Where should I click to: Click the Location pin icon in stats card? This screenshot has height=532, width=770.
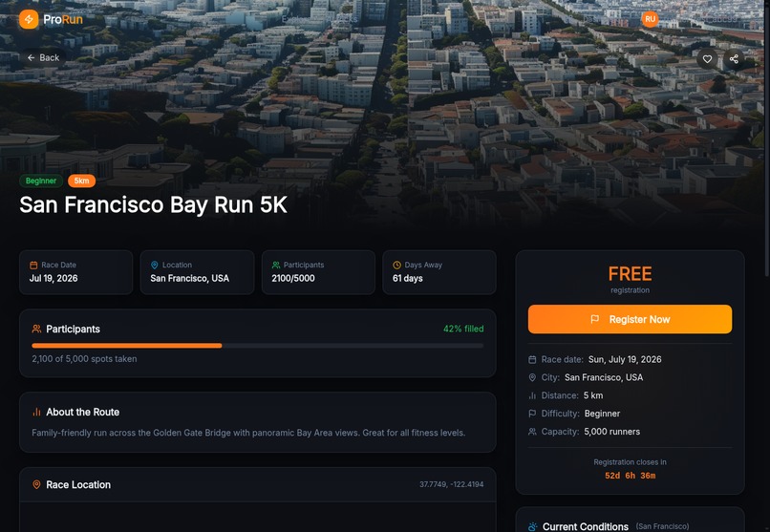154,265
